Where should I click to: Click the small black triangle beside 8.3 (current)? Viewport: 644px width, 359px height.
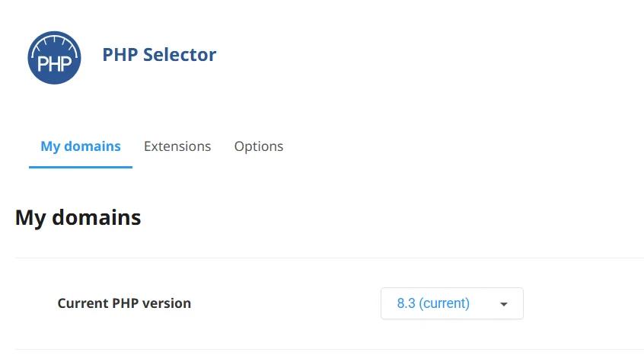[x=503, y=304]
